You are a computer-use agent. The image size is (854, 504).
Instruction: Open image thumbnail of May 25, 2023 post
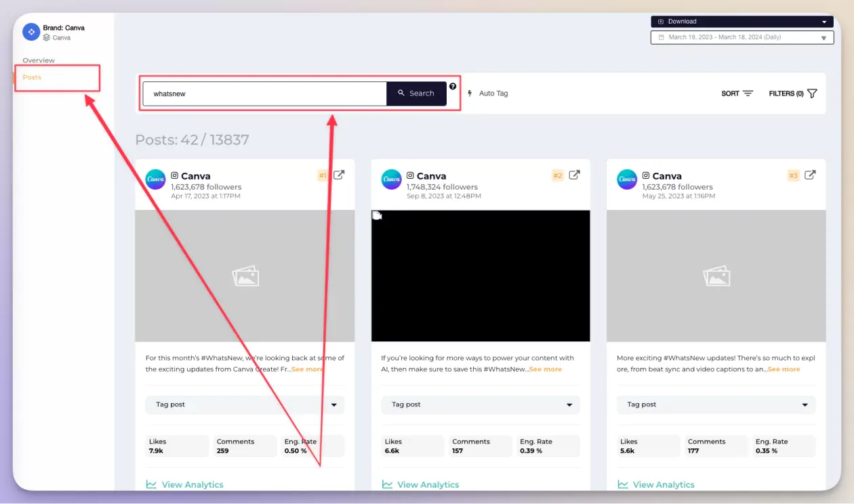pos(716,276)
